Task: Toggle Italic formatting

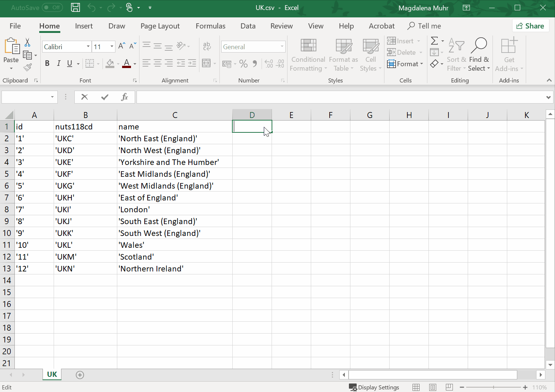Action: tap(58, 63)
